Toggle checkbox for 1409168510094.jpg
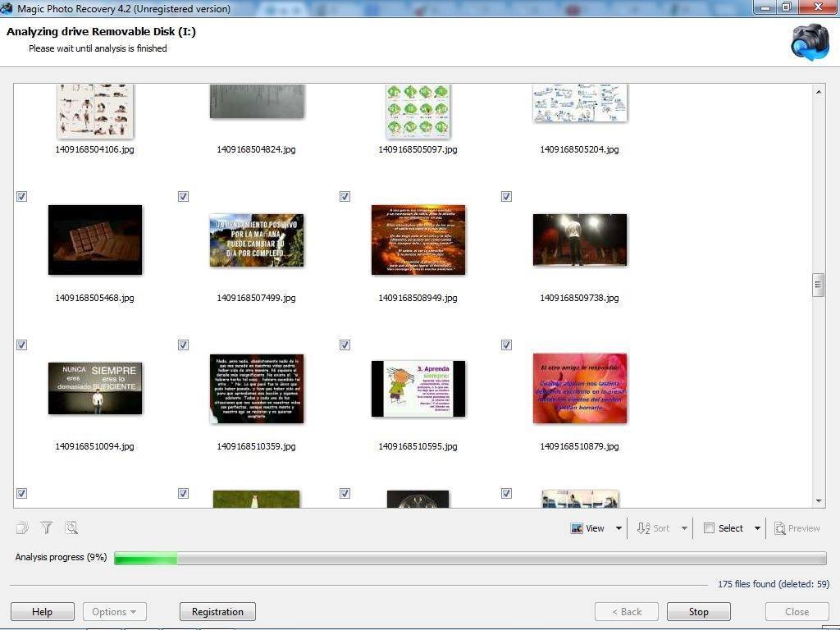Screen dimensions: 840x630 coord(21,345)
